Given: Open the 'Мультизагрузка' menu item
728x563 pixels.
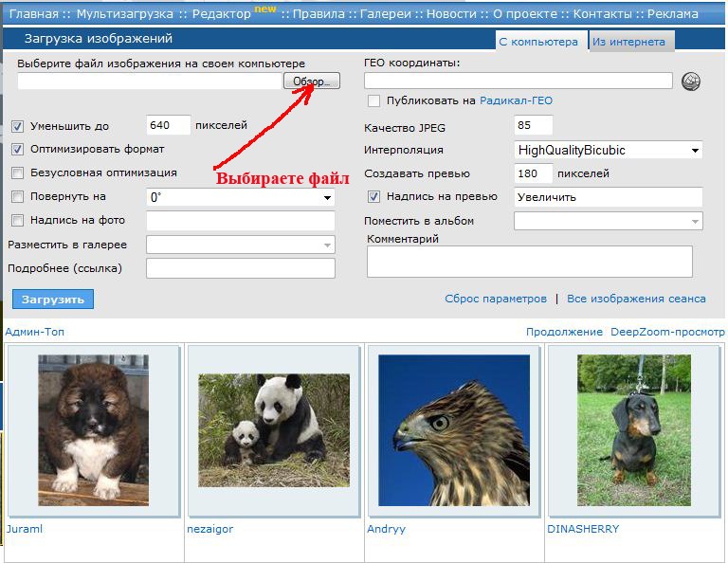Looking at the screenshot, I should [x=124, y=14].
